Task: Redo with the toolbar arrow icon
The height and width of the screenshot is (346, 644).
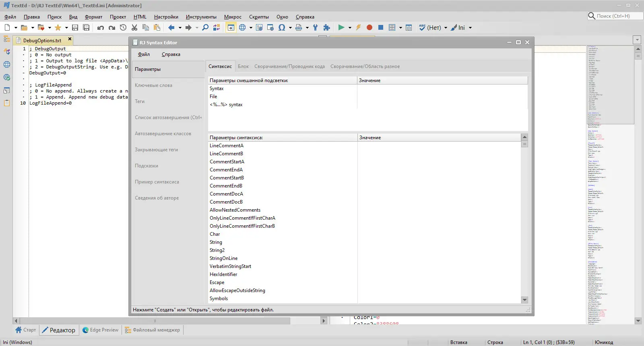Action: pyautogui.click(x=112, y=27)
